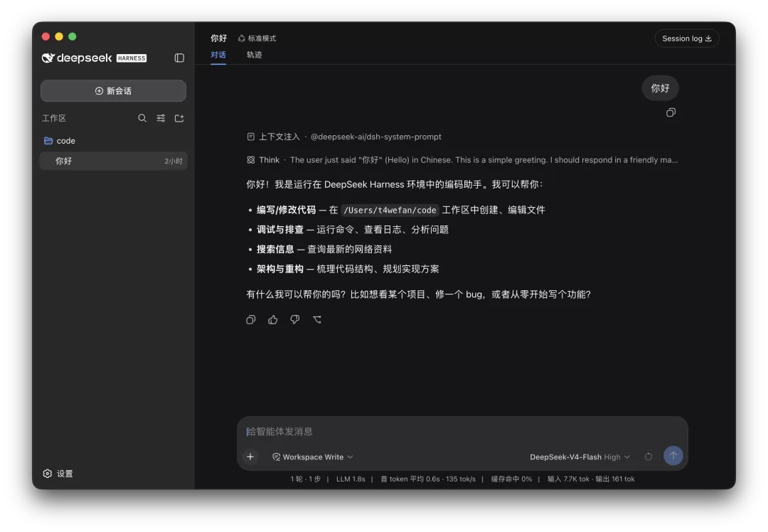768x532 pixels.
Task: Click the LLM 1.8s status entry
Action: pos(351,479)
